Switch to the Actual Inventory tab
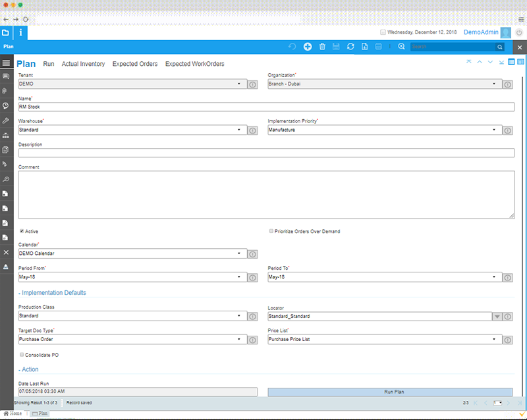Screen dimensions: 527x420 (x=83, y=64)
